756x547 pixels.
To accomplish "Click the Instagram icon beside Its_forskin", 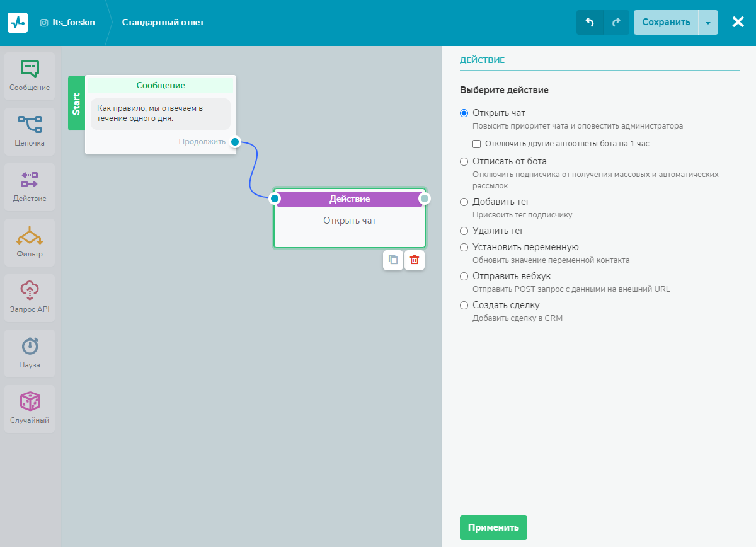I will point(44,23).
